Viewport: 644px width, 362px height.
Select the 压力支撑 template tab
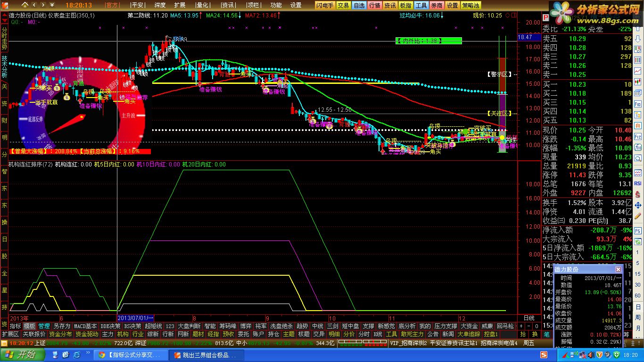(x=446, y=326)
